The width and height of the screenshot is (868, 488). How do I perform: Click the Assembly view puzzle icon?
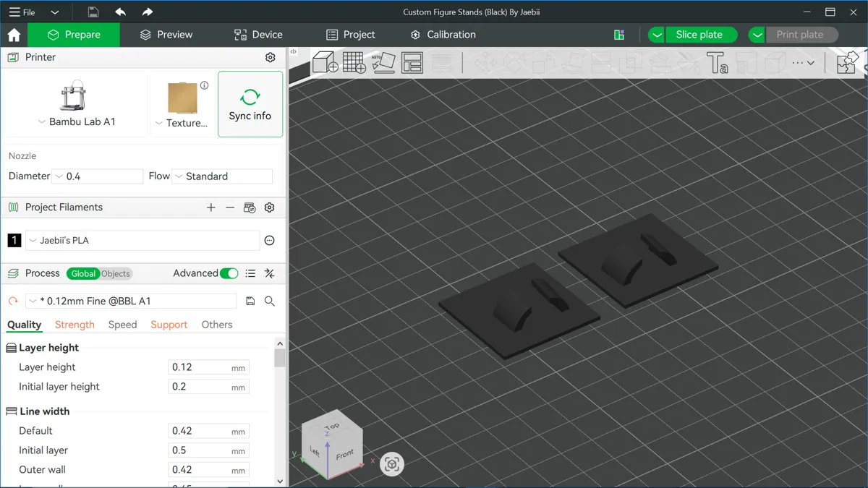pyautogui.click(x=847, y=62)
